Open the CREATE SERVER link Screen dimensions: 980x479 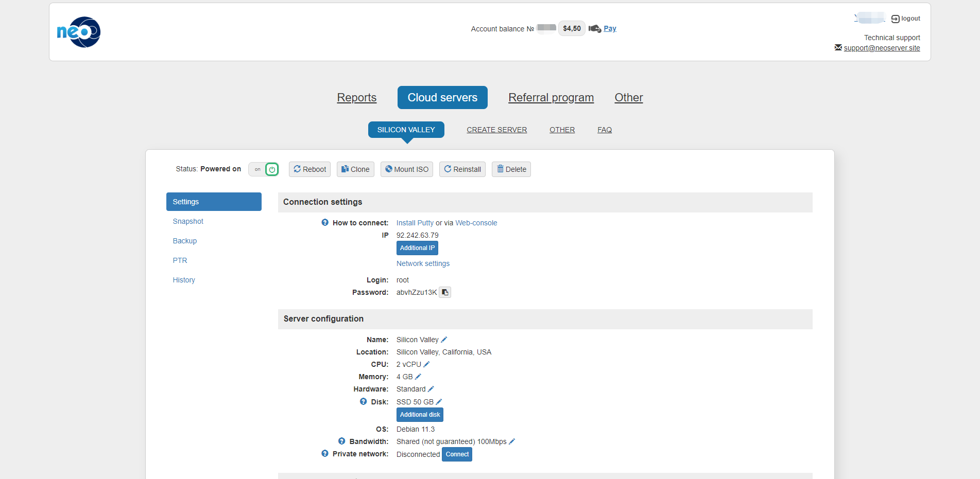[497, 130]
